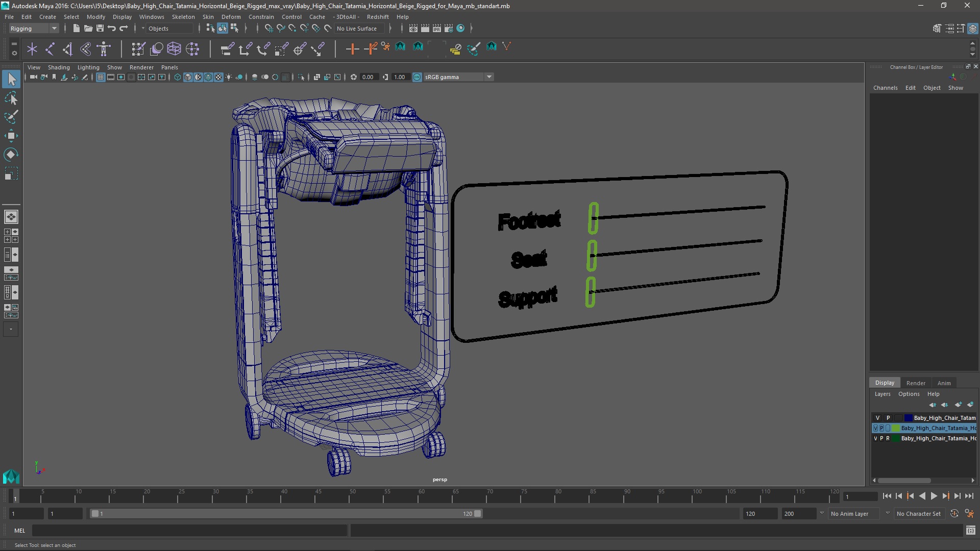Toggle reference R on dark green layer
Image resolution: width=980 pixels, height=551 pixels.
tap(888, 438)
